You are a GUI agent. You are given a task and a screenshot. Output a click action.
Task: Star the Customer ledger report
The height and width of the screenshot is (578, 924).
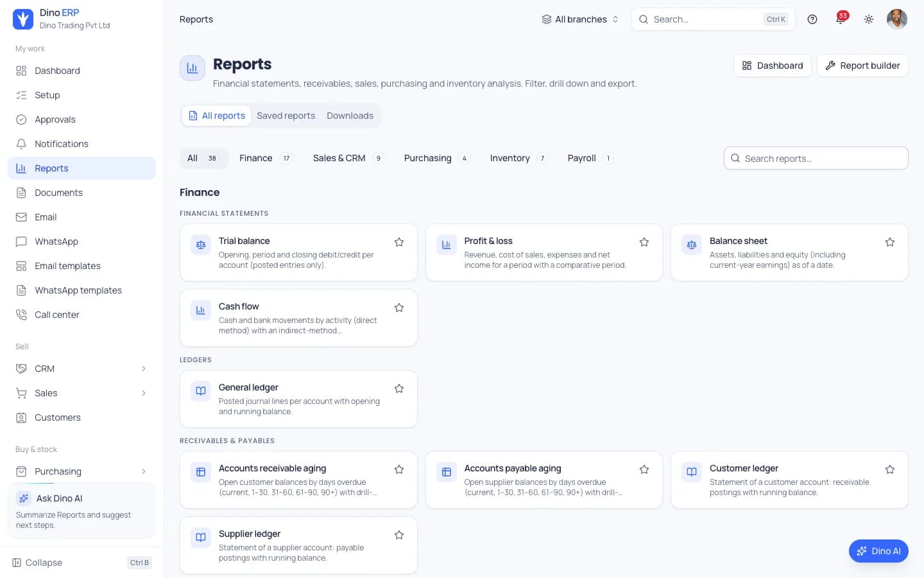pos(890,469)
